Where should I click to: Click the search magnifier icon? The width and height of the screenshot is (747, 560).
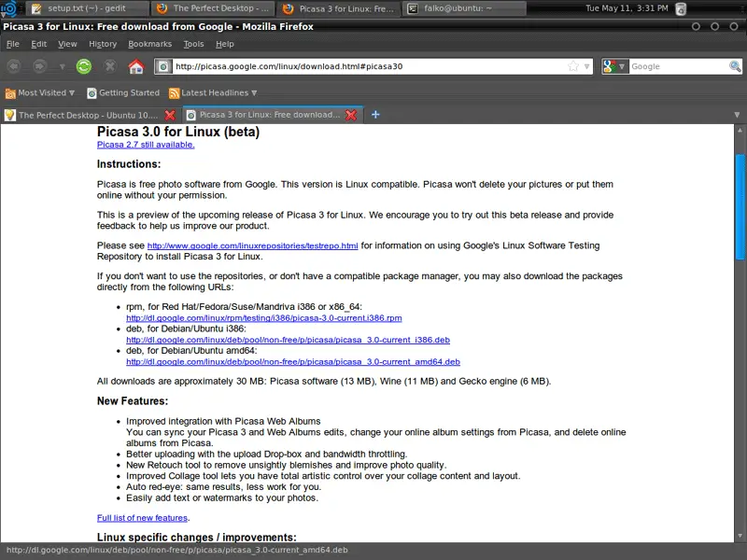point(735,66)
